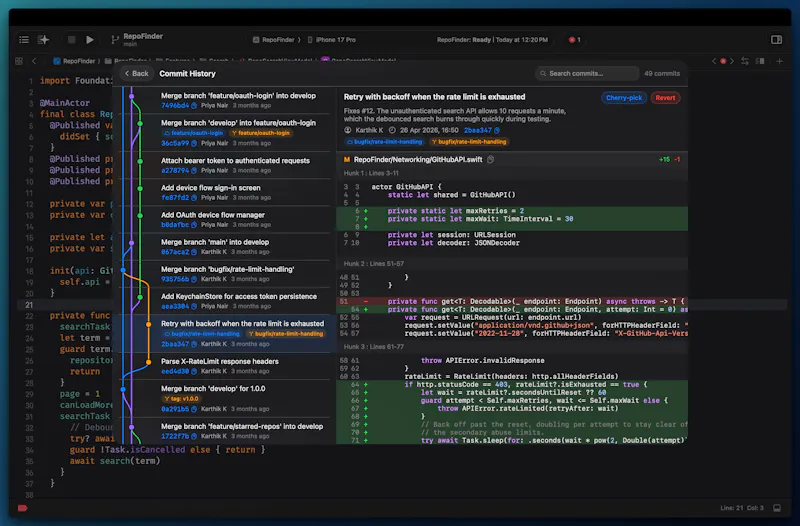Copy hash icon next to 2baa347 in commit list
Image resolution: width=800 pixels, height=526 pixels.
pyautogui.click(x=194, y=344)
